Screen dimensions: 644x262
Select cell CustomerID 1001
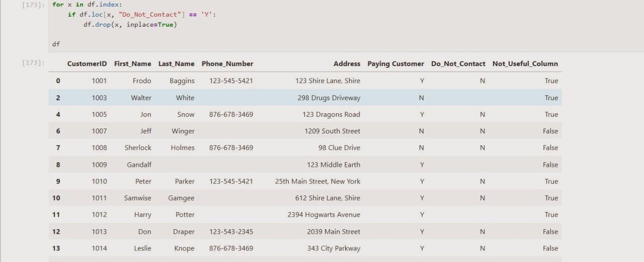click(99, 81)
